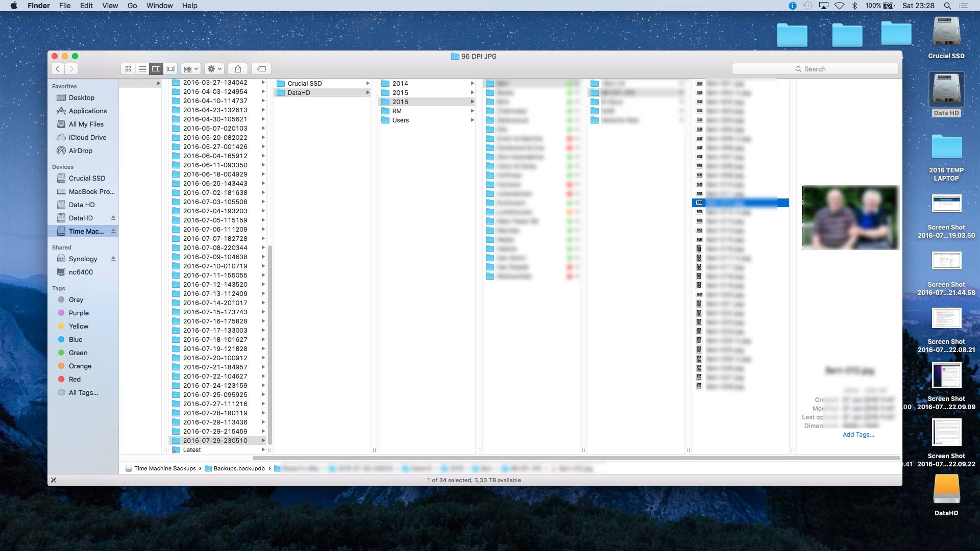Open the View menu
Viewport: 980px width, 551px height.
click(110, 6)
